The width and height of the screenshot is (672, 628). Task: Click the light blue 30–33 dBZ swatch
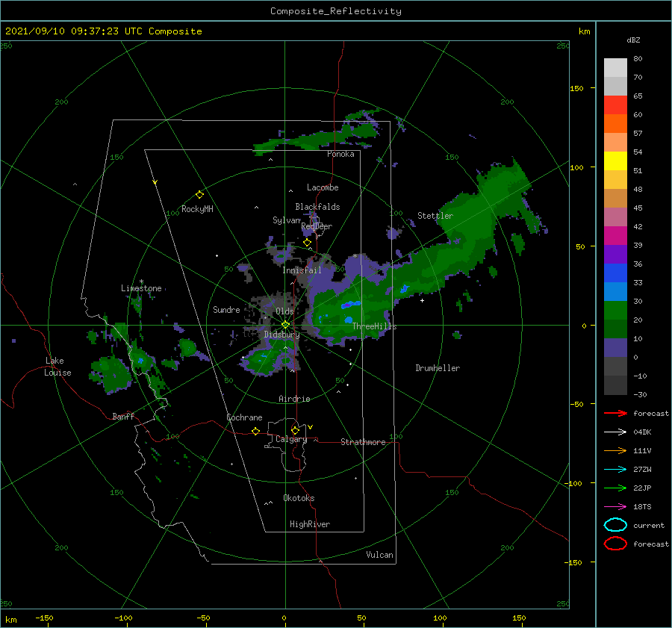(x=615, y=292)
